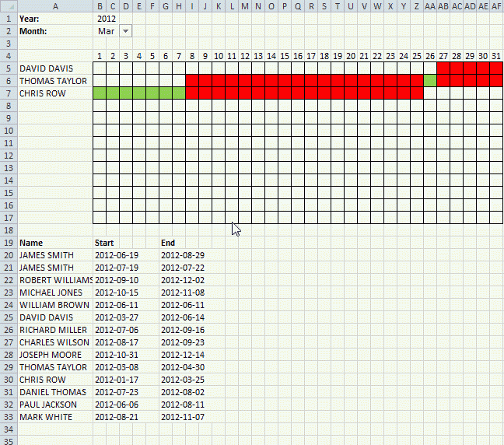Click start date 2012-01-17
Image resolution: width=504 pixels, height=445 pixels.
point(117,380)
